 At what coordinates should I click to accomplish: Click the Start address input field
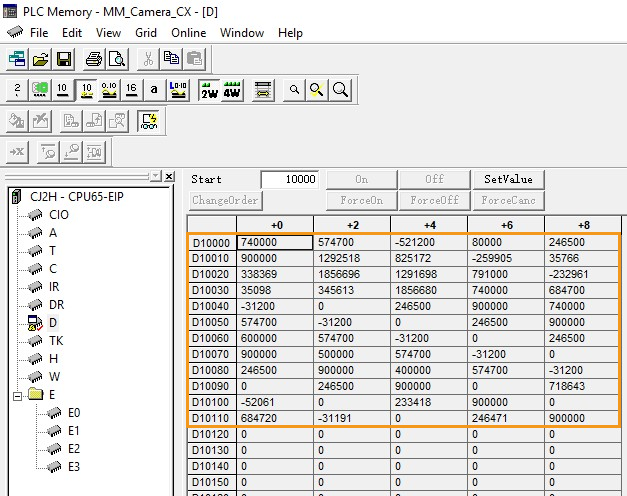(289, 179)
